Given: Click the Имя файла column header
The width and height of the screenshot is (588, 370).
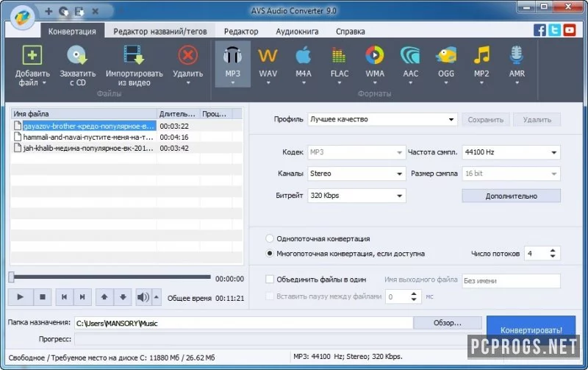Looking at the screenshot, I should pyautogui.click(x=84, y=114).
